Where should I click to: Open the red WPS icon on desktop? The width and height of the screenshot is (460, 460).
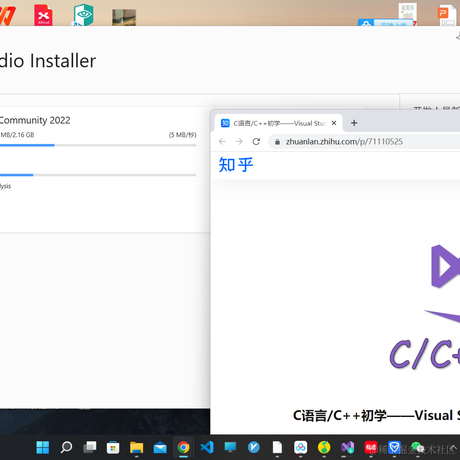coord(7,16)
